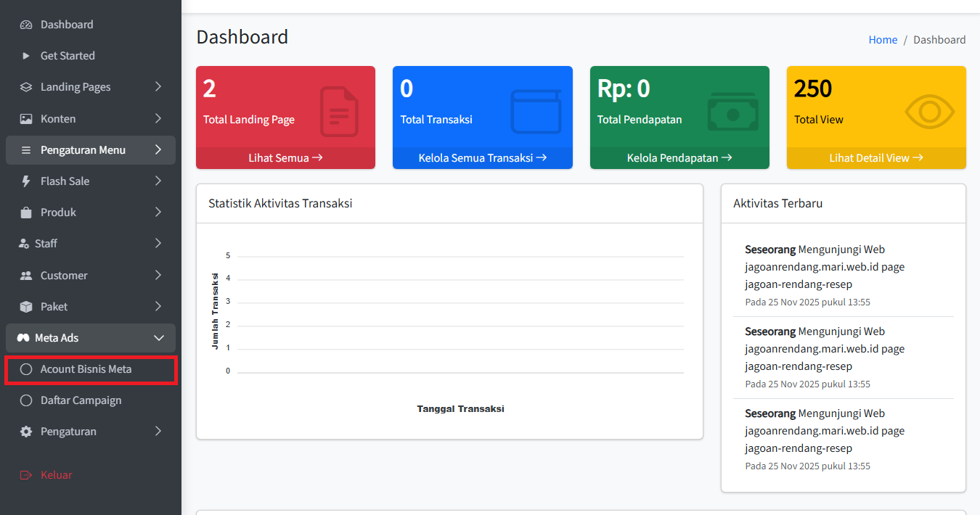980x515 pixels.
Task: Click the eye icon on Total View card
Action: click(932, 111)
